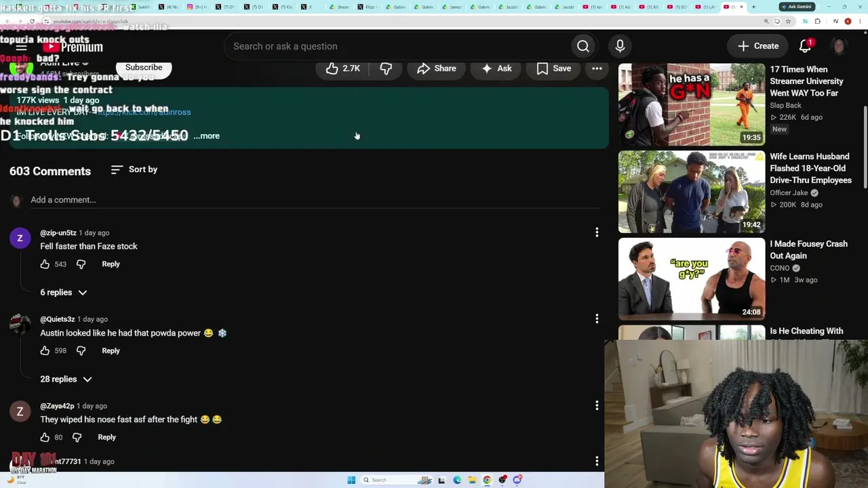Open '17 Times When Streamer University' video thumbnail
This screenshot has width=868, height=488.
tap(692, 105)
